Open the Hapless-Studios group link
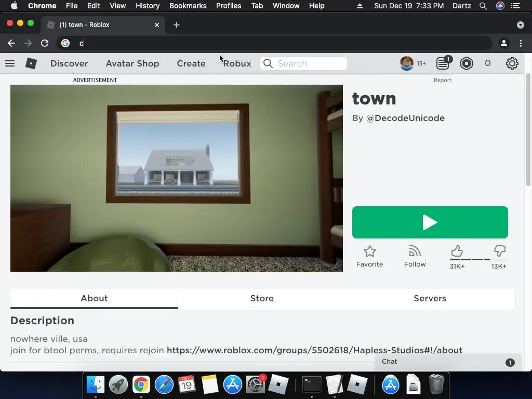 point(314,350)
